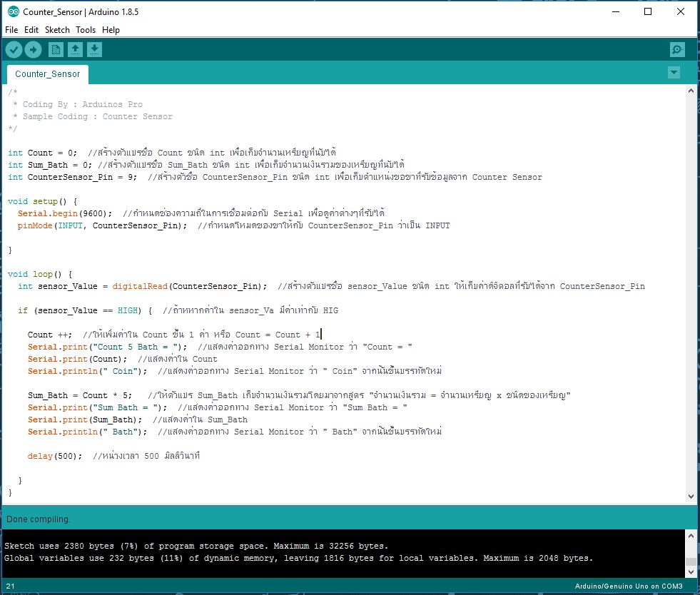Open the Serial Monitor magnifier icon
This screenshot has height=595, width=700.
[676, 49]
